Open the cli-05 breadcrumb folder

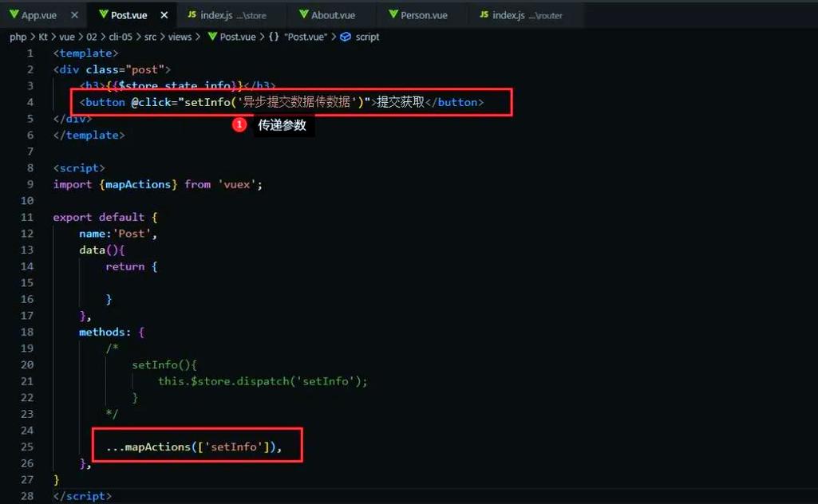(x=121, y=37)
